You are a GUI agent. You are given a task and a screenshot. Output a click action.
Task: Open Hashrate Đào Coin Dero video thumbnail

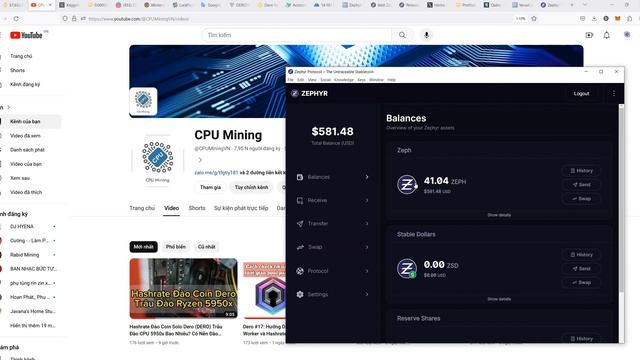[183, 289]
